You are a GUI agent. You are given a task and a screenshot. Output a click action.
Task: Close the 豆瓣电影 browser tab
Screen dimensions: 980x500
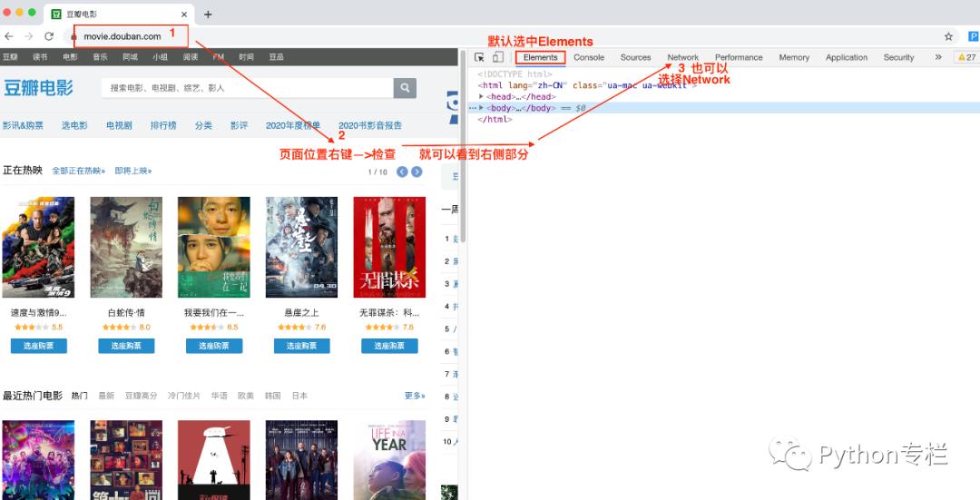coord(184,15)
